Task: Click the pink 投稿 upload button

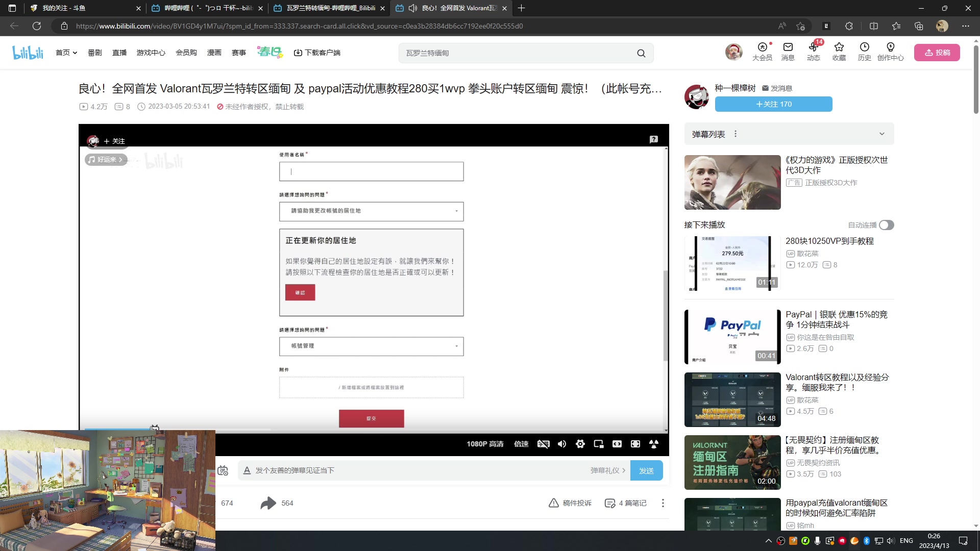Action: pyautogui.click(x=937, y=53)
